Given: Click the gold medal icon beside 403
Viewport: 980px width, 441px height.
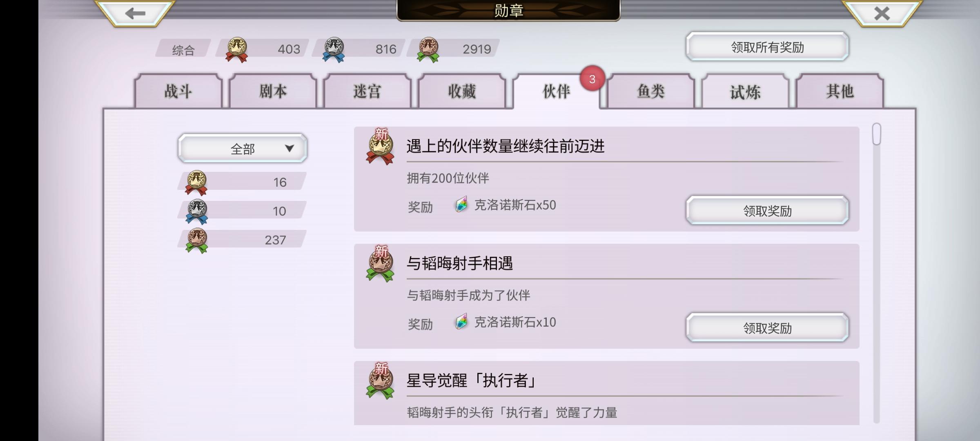Looking at the screenshot, I should (237, 49).
